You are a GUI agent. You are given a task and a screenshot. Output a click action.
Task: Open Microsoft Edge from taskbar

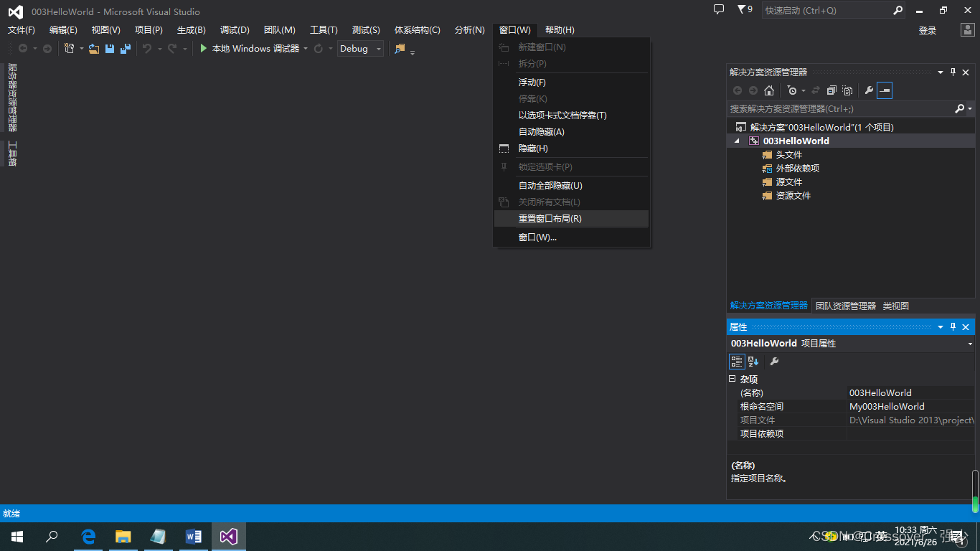88,537
